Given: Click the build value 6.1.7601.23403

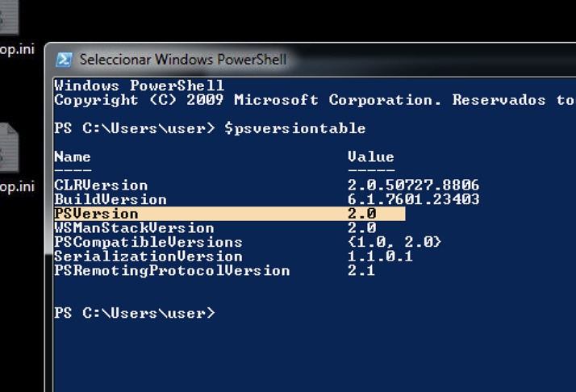Looking at the screenshot, I should 413,199.
